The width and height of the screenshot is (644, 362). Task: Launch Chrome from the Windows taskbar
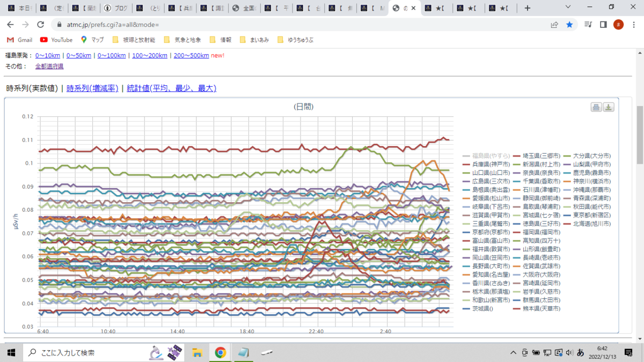[220, 352]
